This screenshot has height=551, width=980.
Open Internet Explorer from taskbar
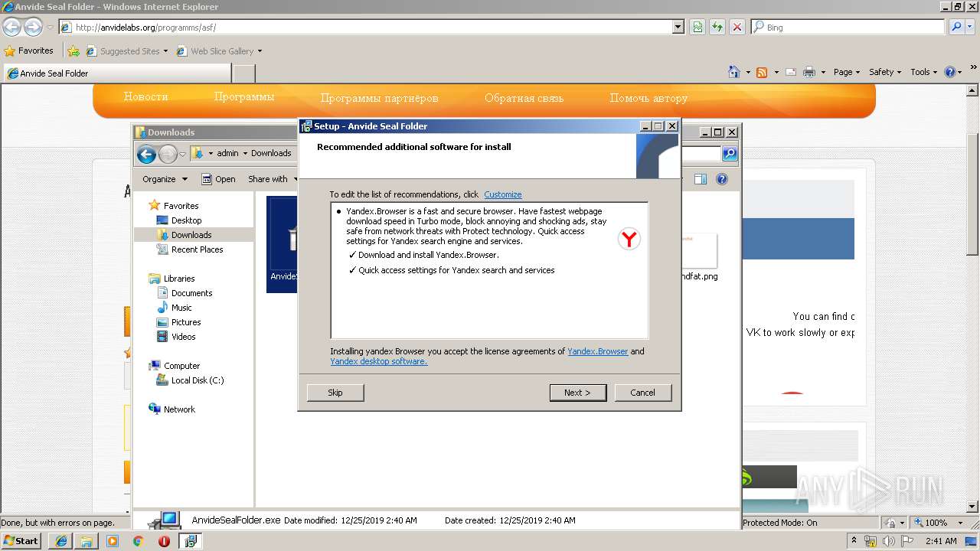pyautogui.click(x=61, y=541)
